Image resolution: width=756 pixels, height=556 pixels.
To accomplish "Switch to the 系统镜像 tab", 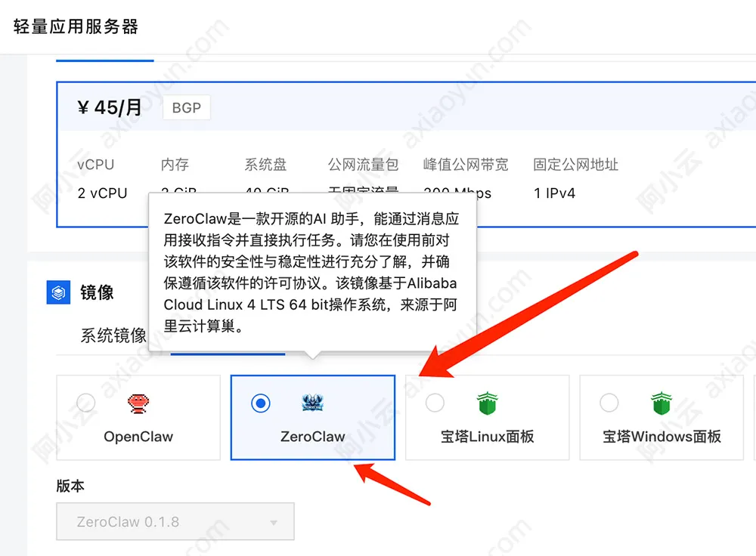I will tap(113, 335).
